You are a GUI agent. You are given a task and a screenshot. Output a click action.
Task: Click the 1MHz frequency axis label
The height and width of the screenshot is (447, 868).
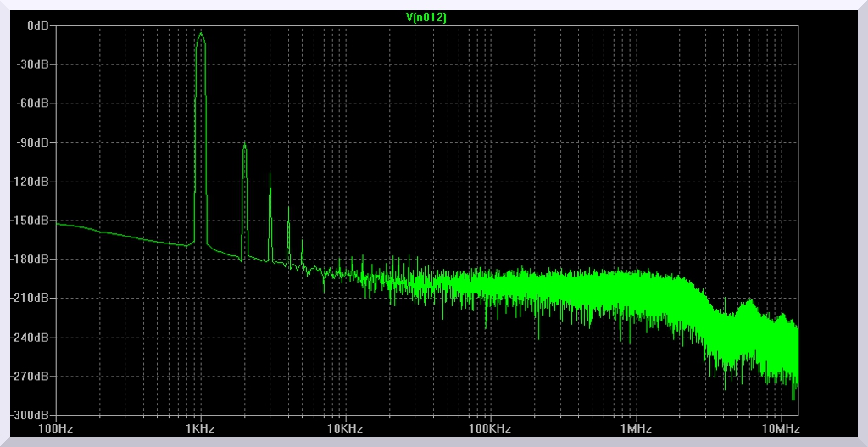point(635,428)
